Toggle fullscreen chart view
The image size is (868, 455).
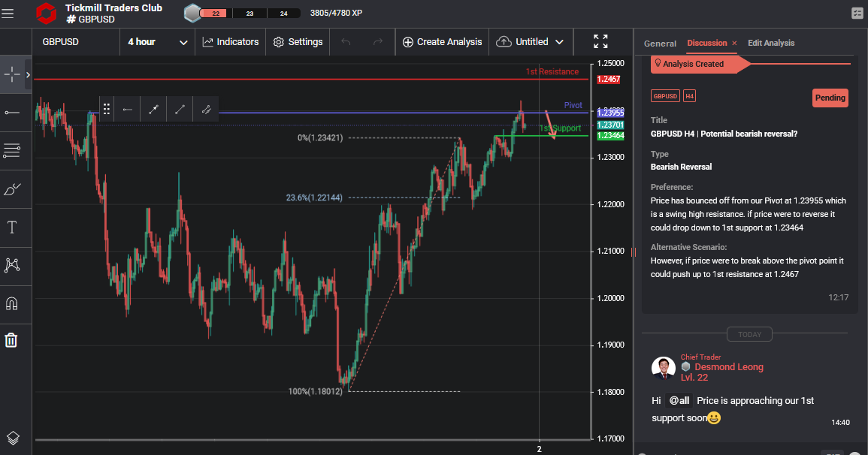[600, 41]
